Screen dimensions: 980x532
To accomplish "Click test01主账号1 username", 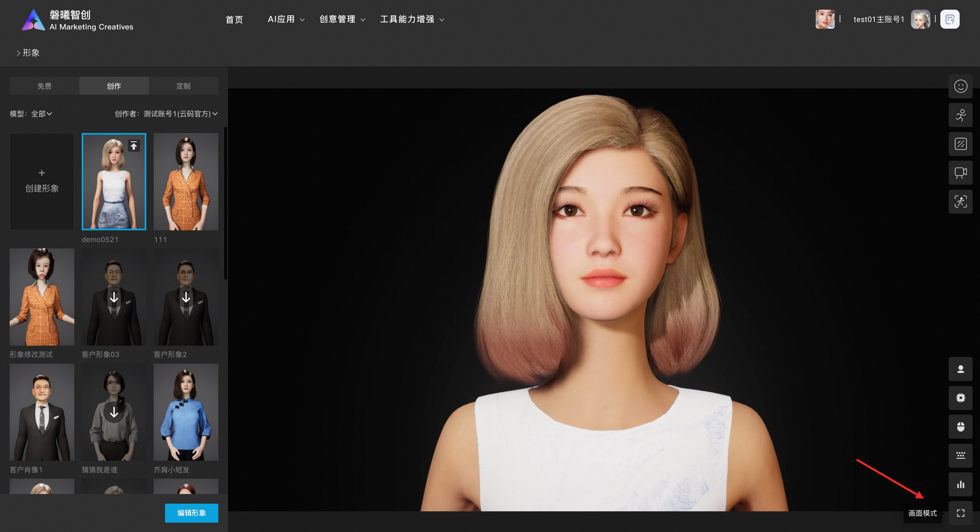I will click(878, 19).
